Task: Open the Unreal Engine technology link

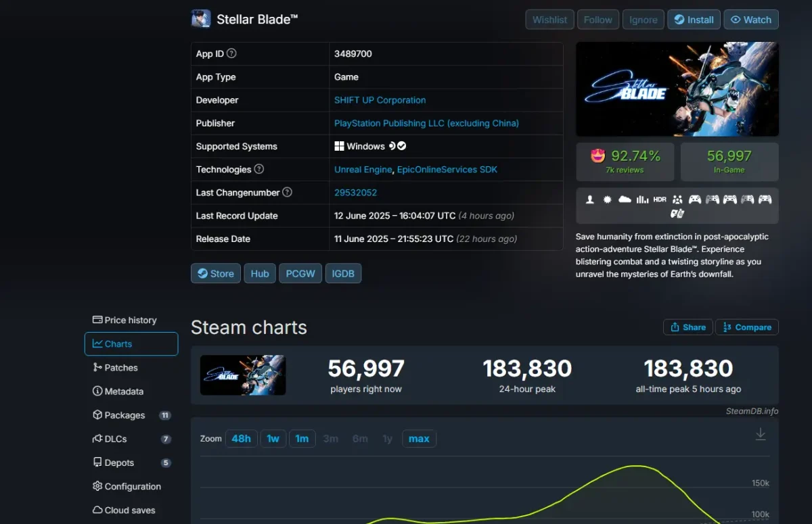Action: (363, 169)
